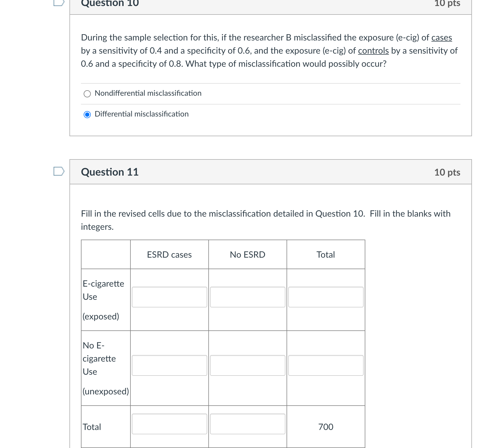Click the 10 pts label on Question 11
This screenshot has width=496, height=448.
(x=448, y=172)
